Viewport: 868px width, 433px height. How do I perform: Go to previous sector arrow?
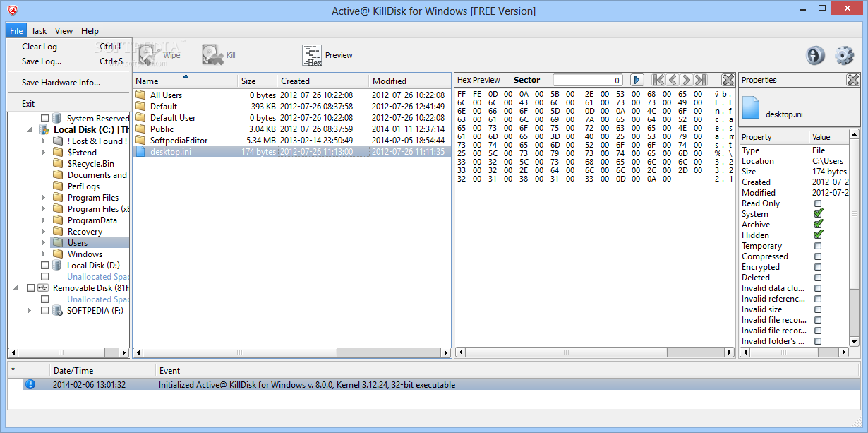tap(673, 80)
